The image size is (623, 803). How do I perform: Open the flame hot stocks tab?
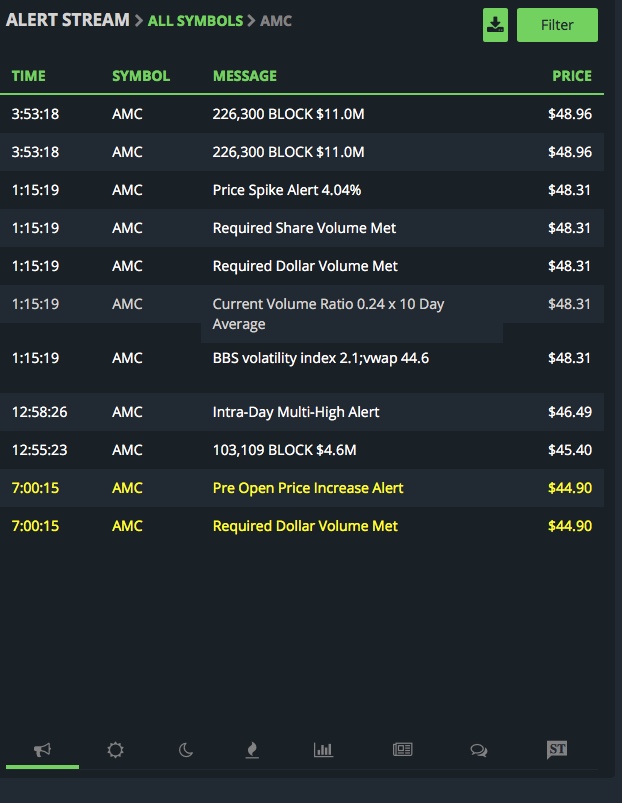coord(252,750)
